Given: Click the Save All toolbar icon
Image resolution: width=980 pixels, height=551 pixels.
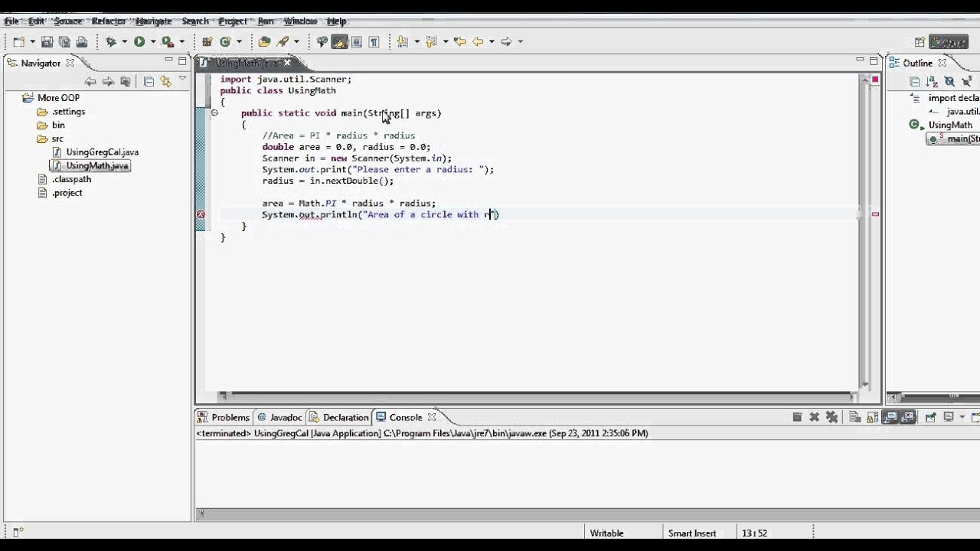Looking at the screenshot, I should coord(64,42).
